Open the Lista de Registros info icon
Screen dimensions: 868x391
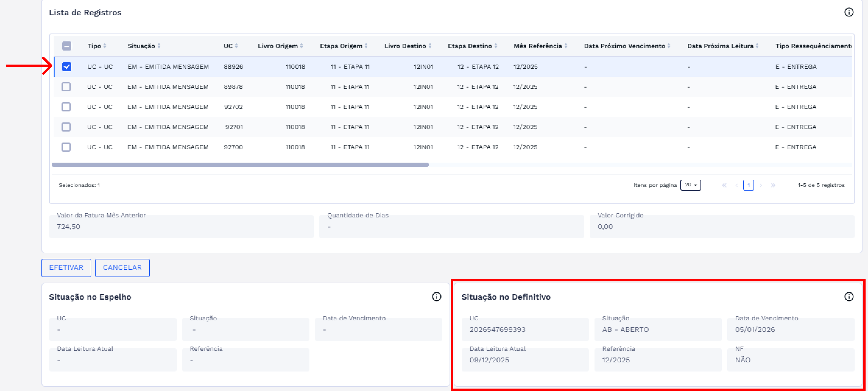point(849,12)
